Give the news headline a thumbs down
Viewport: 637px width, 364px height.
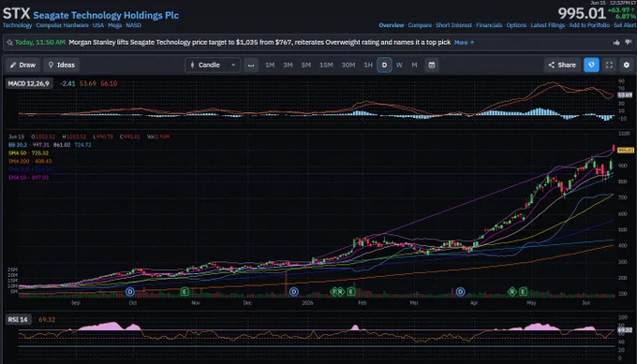tap(628, 42)
